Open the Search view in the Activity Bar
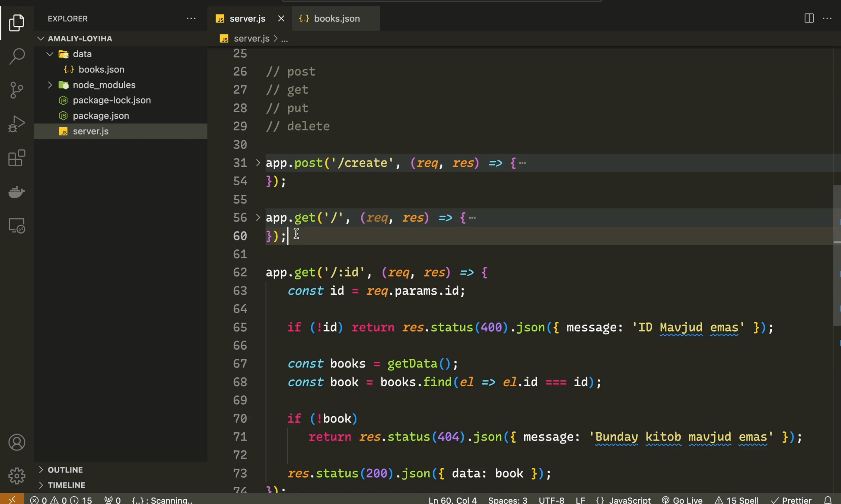This screenshot has height=504, width=841. pyautogui.click(x=16, y=56)
